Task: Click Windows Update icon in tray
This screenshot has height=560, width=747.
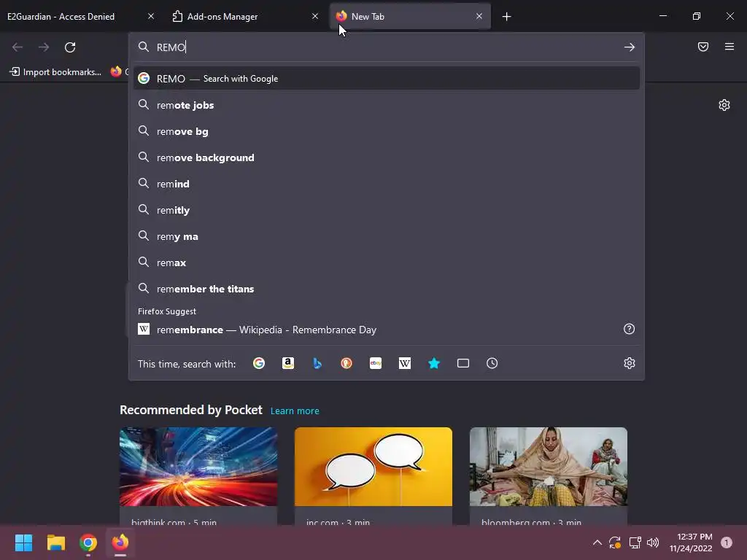Action: (615, 542)
